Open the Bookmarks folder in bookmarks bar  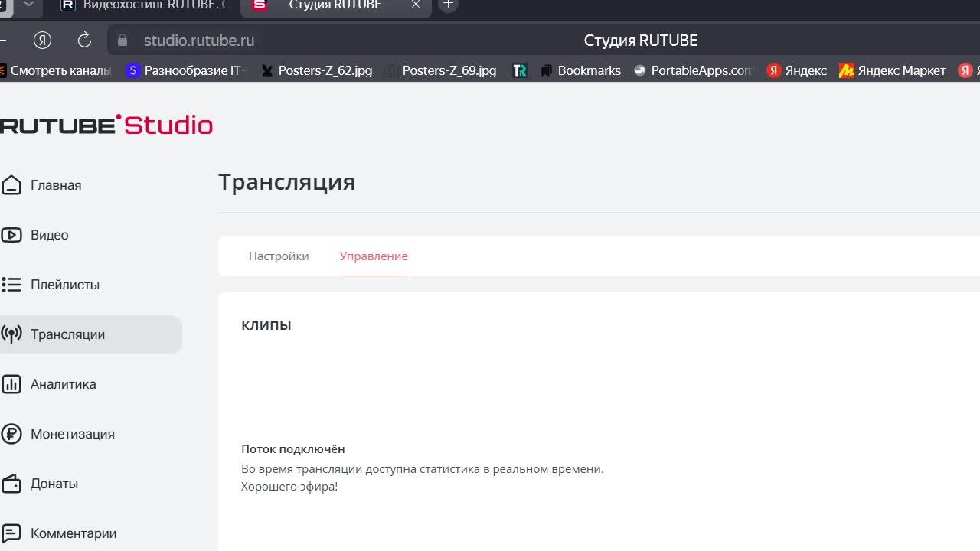[580, 70]
